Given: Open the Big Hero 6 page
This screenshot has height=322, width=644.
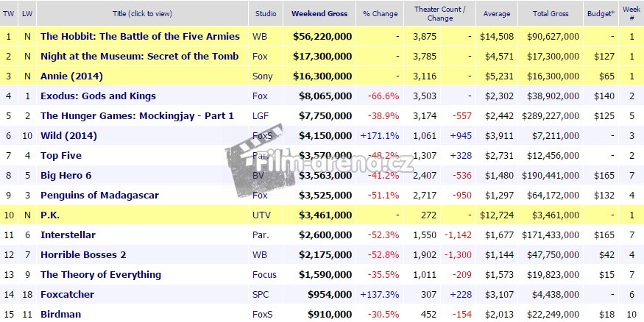Looking at the screenshot, I should pos(66,175).
